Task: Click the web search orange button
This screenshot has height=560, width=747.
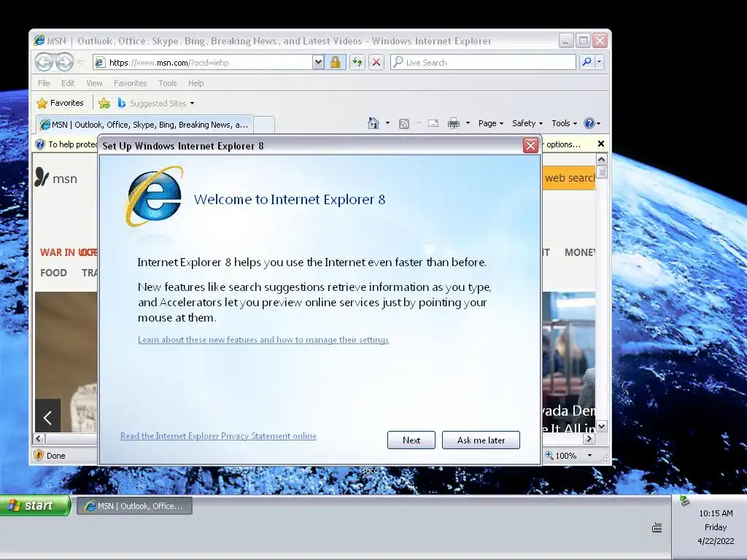Action: (569, 178)
